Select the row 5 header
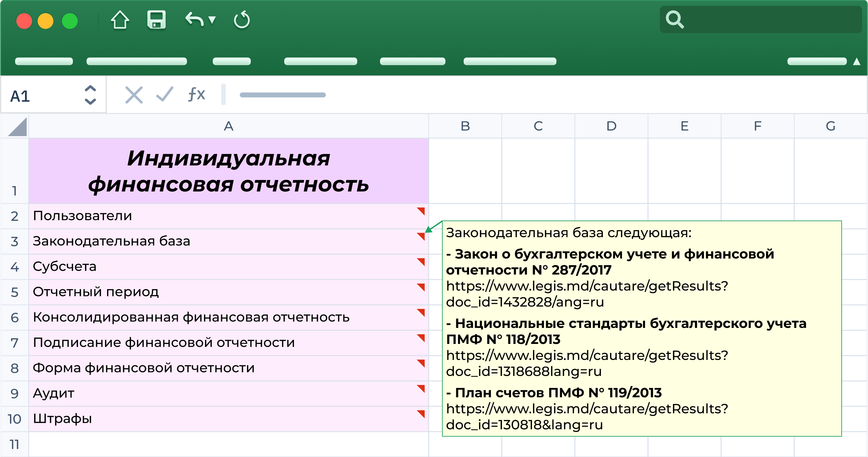This screenshot has width=868, height=457. (14, 292)
